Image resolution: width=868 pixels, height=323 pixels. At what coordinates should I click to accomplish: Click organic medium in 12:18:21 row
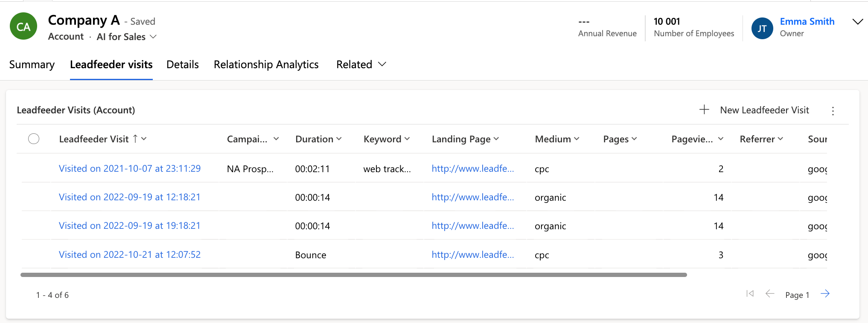coord(551,198)
